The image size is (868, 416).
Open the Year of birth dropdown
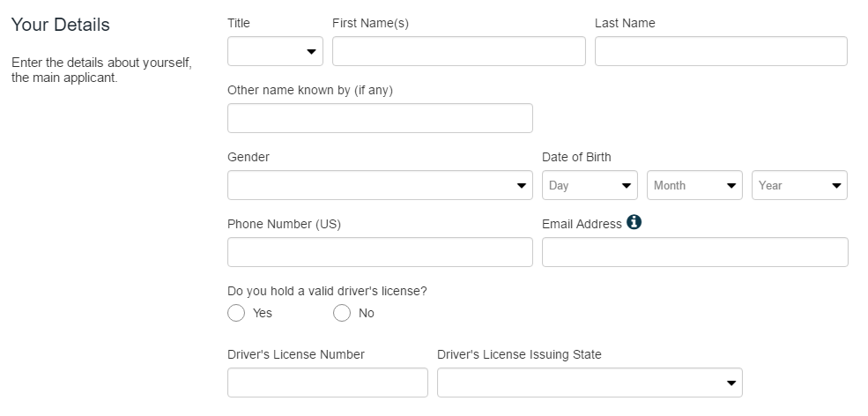click(799, 185)
